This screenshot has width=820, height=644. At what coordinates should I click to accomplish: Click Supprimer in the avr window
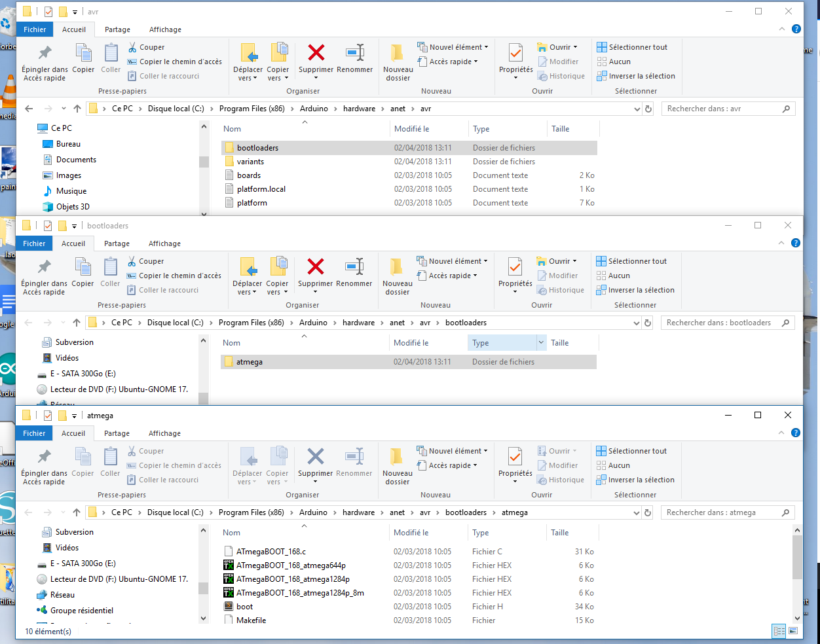[316, 60]
